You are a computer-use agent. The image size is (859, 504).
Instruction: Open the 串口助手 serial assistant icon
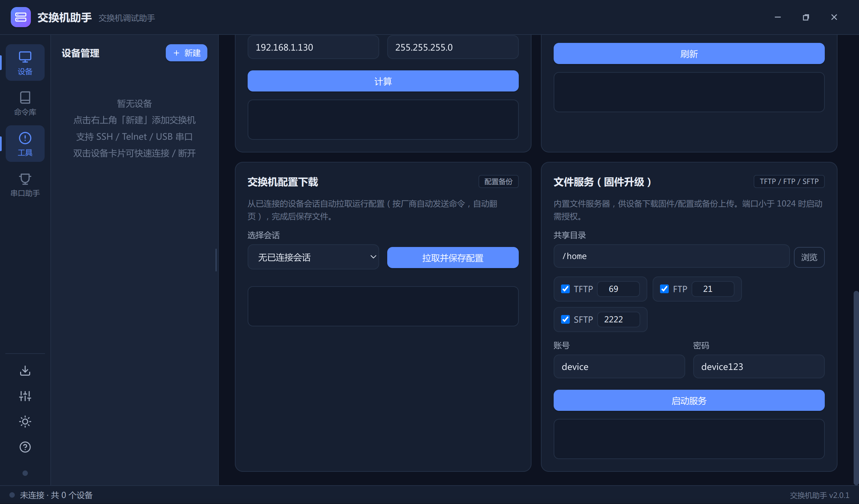coord(25,184)
